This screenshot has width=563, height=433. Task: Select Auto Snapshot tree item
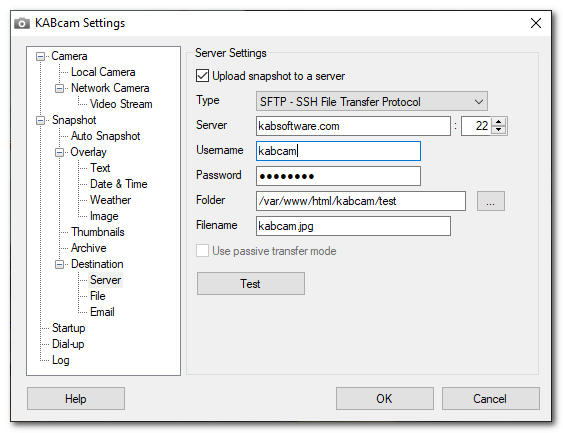(x=105, y=136)
